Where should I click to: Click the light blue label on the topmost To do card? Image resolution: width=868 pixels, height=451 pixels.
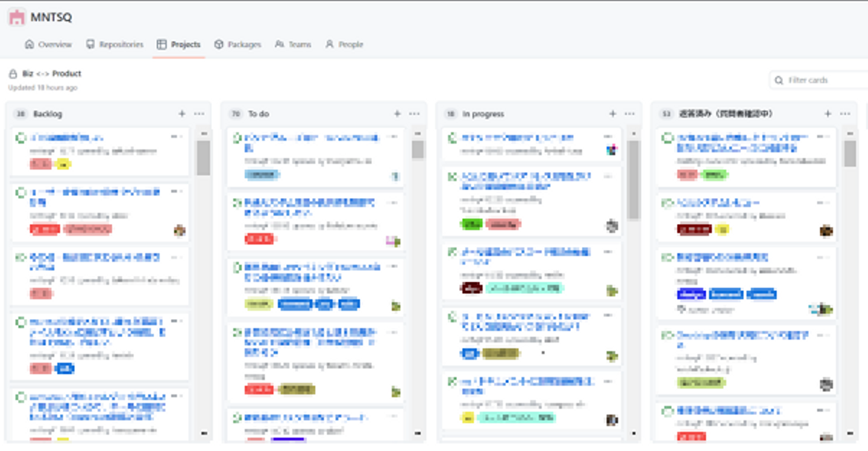click(x=263, y=175)
